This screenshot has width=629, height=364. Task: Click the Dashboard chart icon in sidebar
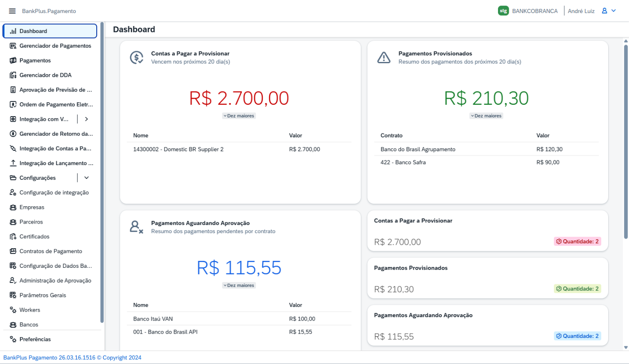coord(13,31)
